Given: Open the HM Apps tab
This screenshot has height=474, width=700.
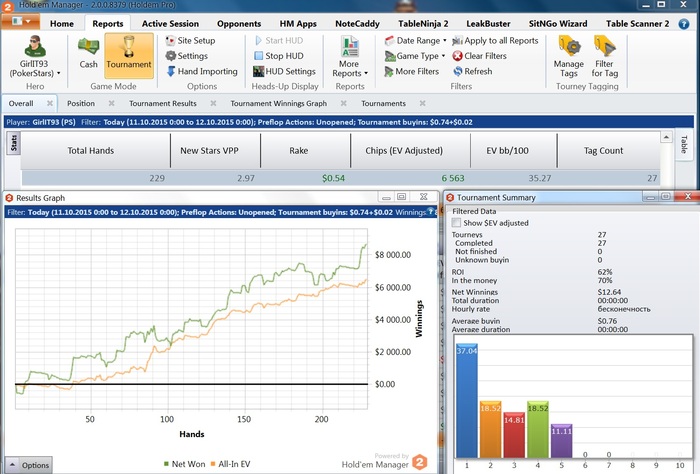Looking at the screenshot, I should coord(298,24).
